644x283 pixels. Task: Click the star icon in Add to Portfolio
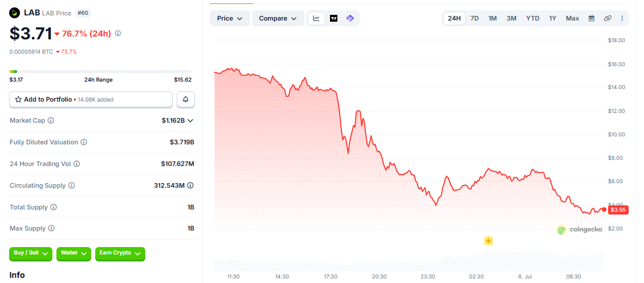click(18, 99)
